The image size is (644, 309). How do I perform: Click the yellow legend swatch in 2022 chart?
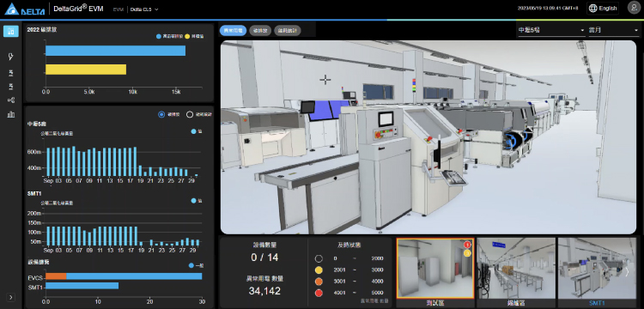click(187, 37)
